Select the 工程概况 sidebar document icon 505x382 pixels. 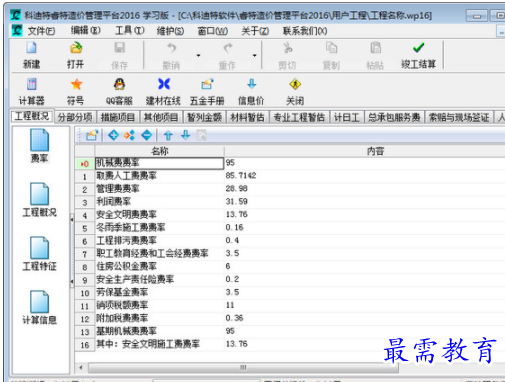[x=39, y=194]
